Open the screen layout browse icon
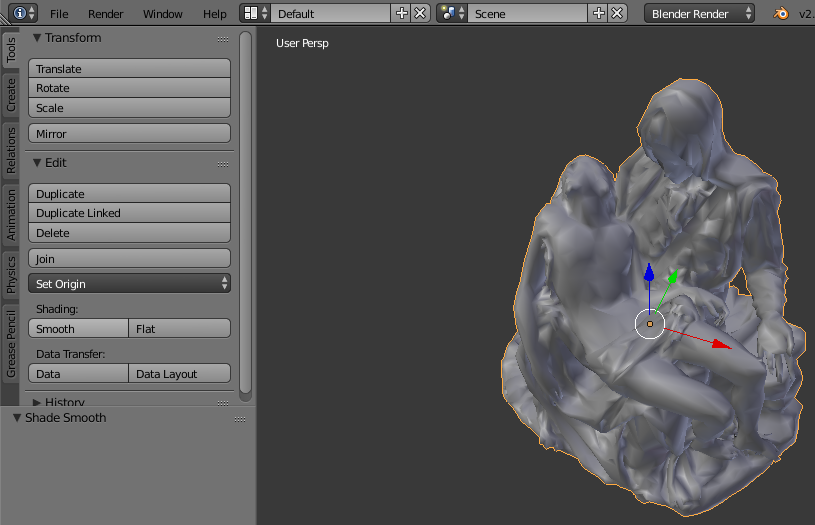Image resolution: width=815 pixels, height=525 pixels. pyautogui.click(x=255, y=13)
